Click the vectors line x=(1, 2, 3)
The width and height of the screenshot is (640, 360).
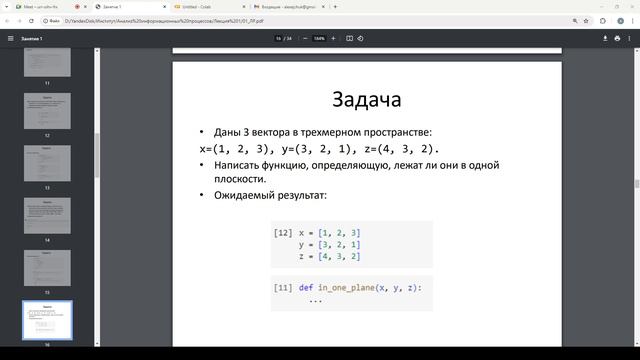click(x=319, y=149)
